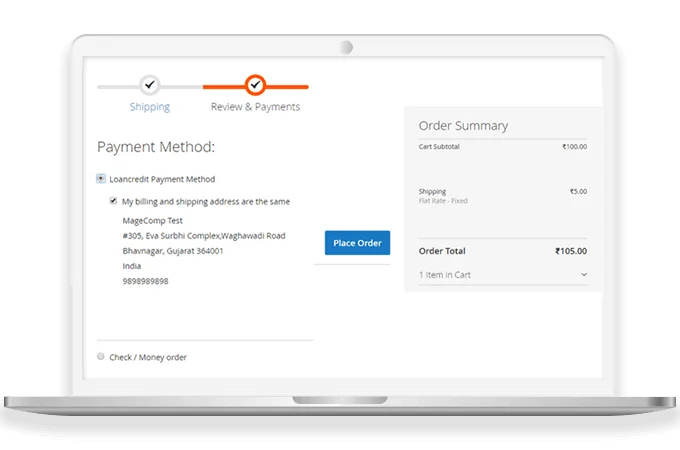Click the Order Summary heading
The image size is (680, 450).
[x=463, y=126]
